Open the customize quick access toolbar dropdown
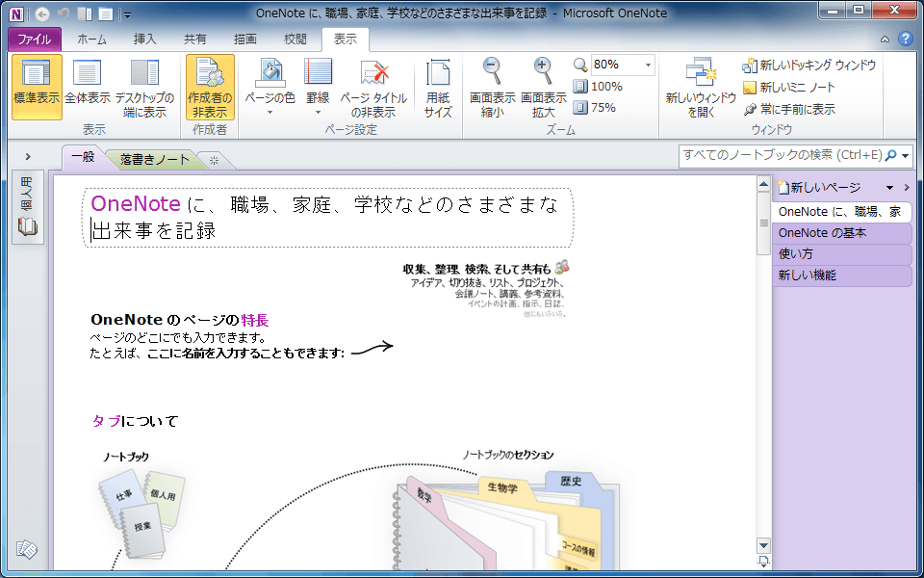The width and height of the screenshot is (924, 578). point(127,14)
